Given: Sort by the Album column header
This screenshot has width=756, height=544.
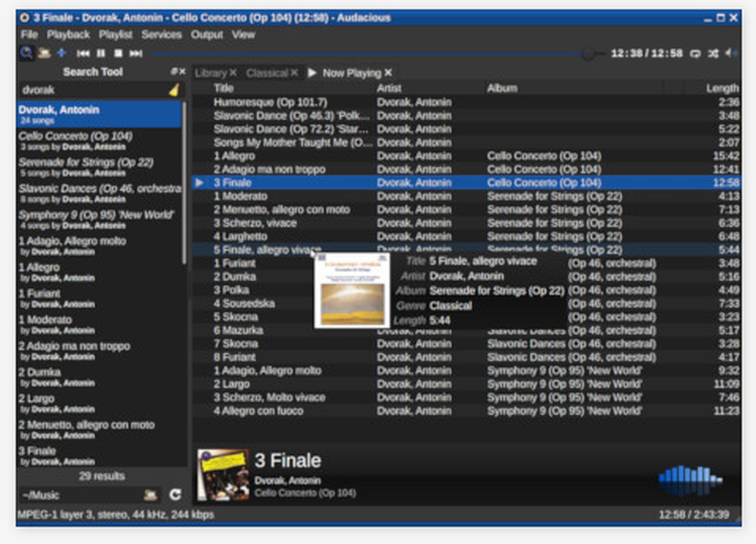Looking at the screenshot, I should coord(574,88).
